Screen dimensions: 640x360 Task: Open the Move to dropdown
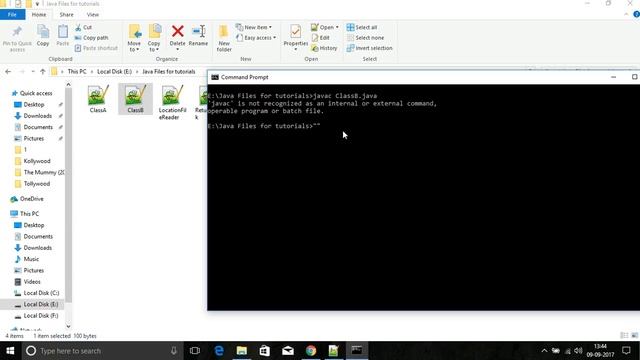point(134,38)
